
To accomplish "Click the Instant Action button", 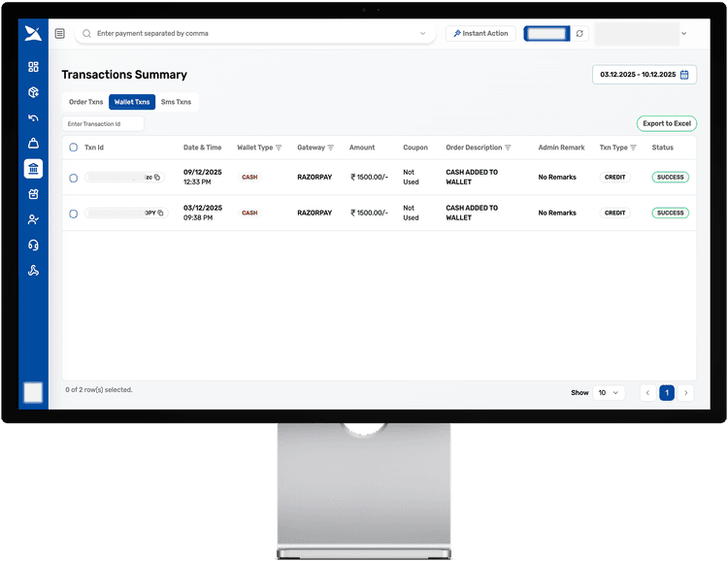I will pyautogui.click(x=480, y=33).
